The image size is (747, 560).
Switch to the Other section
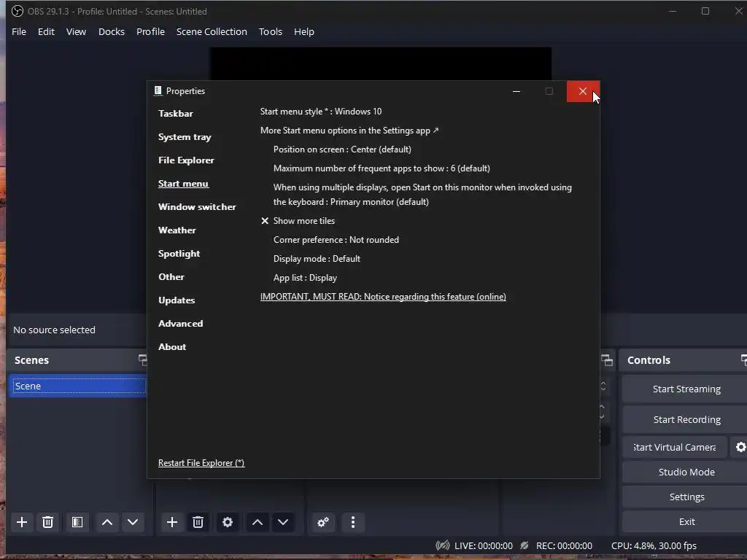[171, 276]
